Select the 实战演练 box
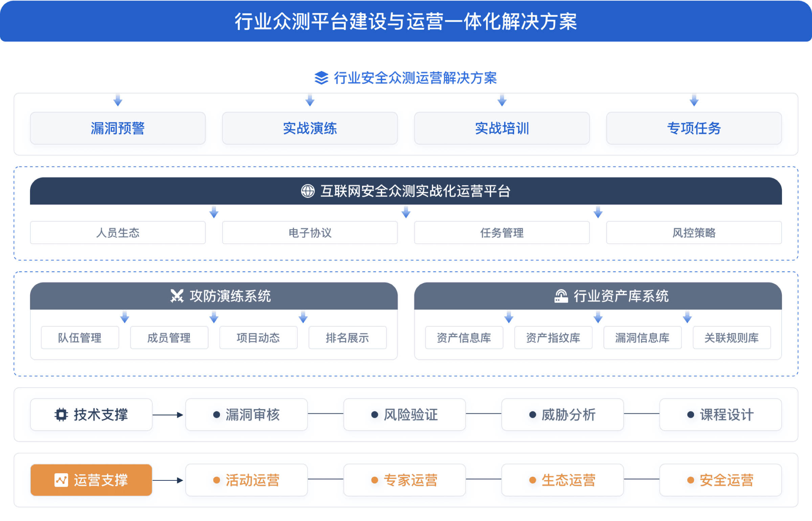Image resolution: width=812 pixels, height=521 pixels. tap(310, 128)
